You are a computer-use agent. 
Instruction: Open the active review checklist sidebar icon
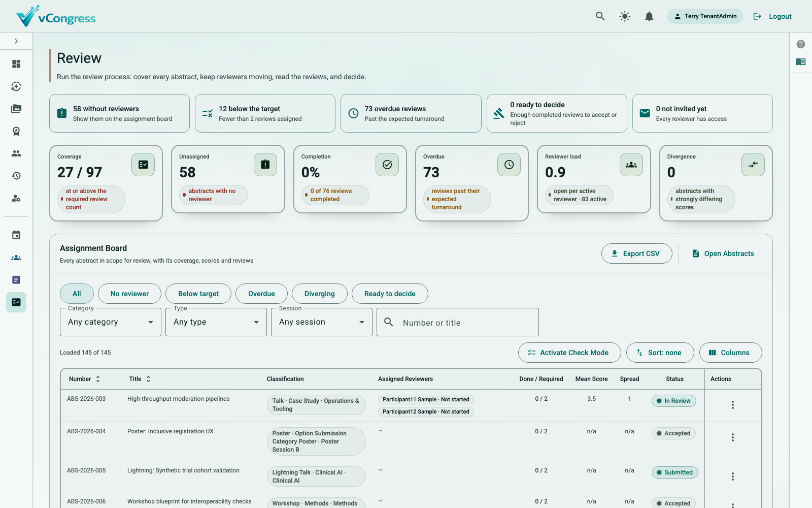click(16, 302)
